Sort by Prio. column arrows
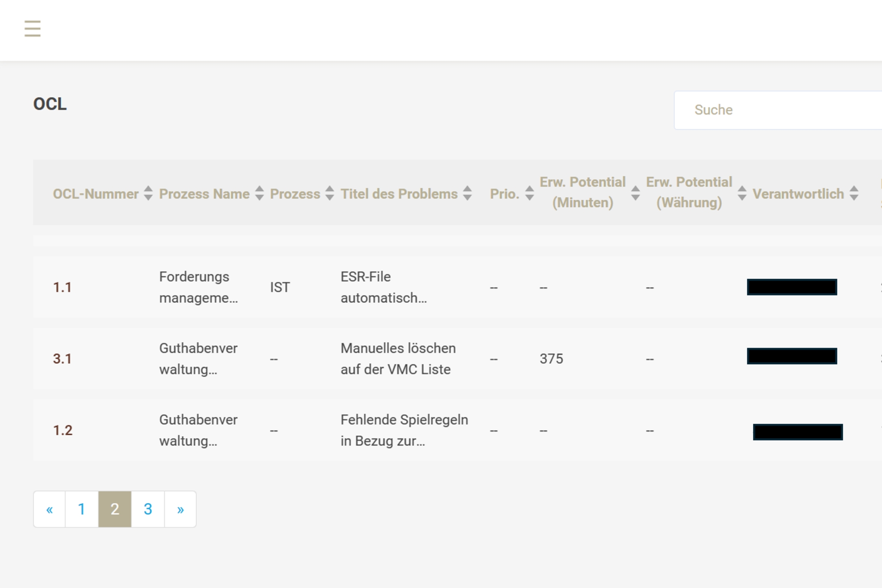Viewport: 882px width, 588px height. coord(529,193)
